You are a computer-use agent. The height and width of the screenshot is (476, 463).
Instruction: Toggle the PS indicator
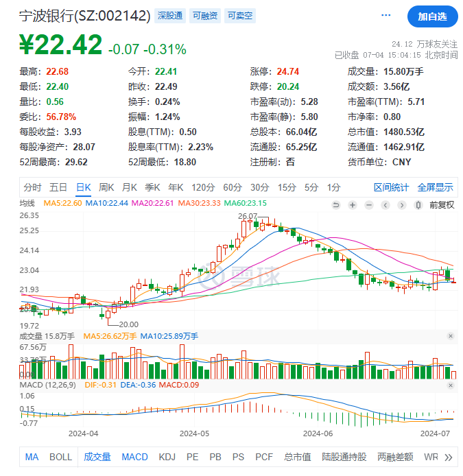238,457
